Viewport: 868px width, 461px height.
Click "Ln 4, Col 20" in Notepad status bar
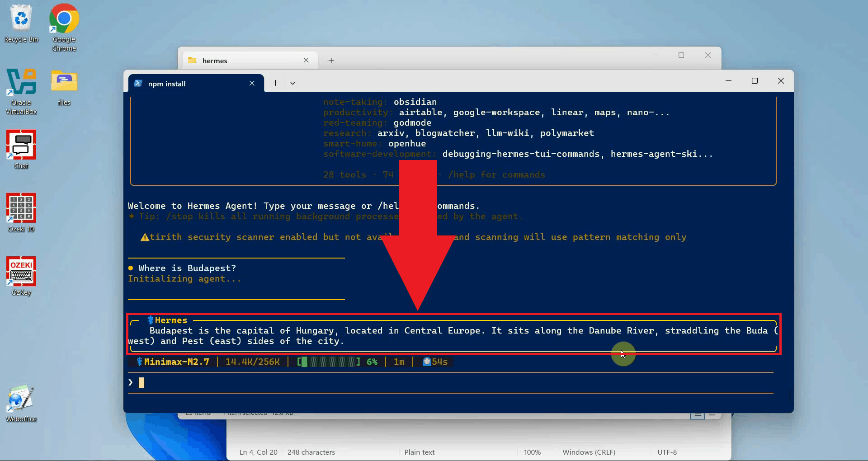point(259,452)
